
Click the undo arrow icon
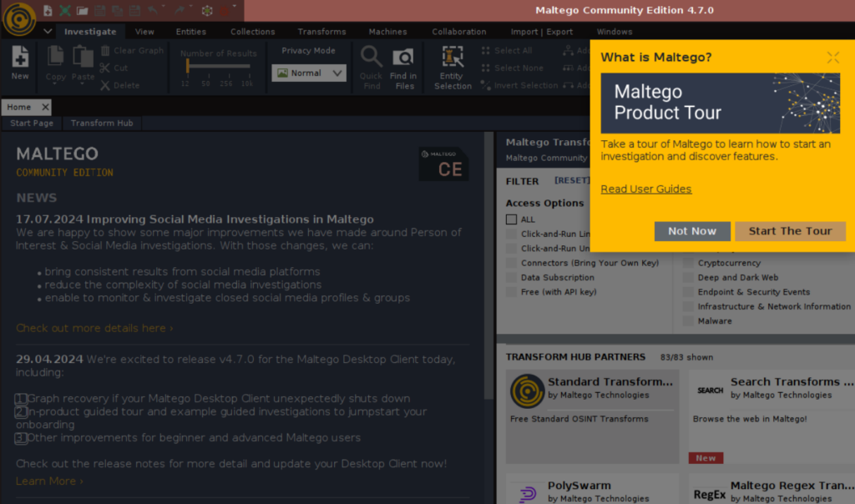pos(153,10)
